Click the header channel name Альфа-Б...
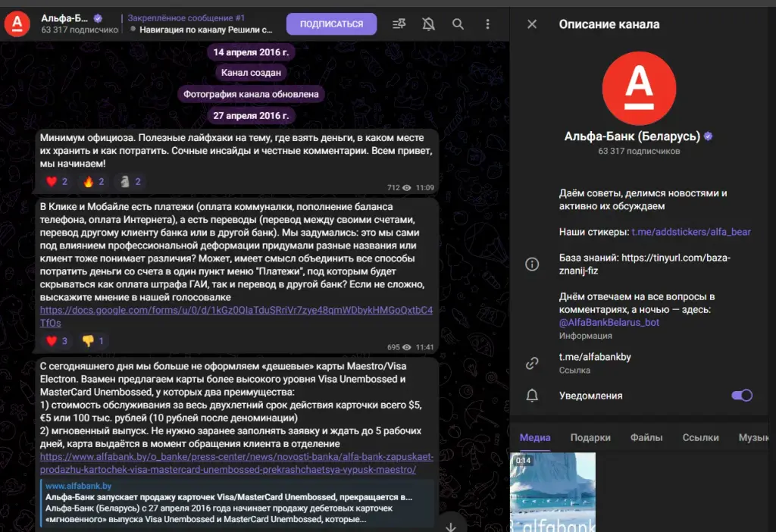The width and height of the screenshot is (776, 532). 65,18
